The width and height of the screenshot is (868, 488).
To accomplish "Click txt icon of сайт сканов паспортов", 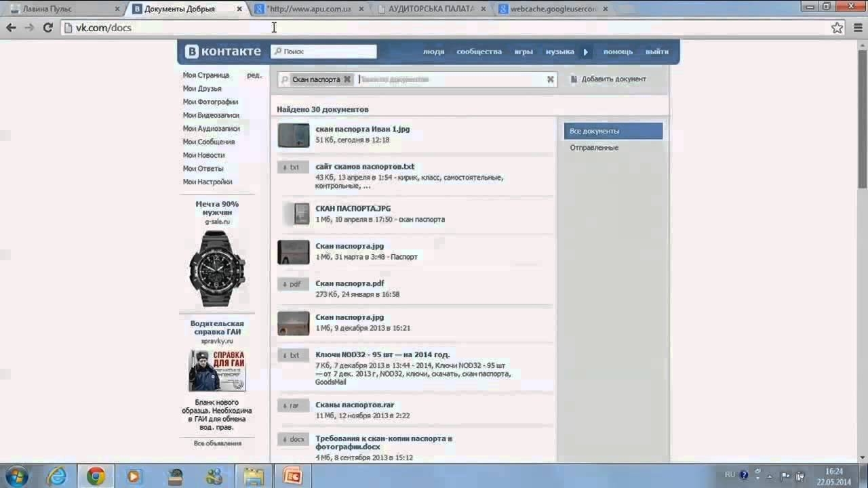I will click(294, 167).
